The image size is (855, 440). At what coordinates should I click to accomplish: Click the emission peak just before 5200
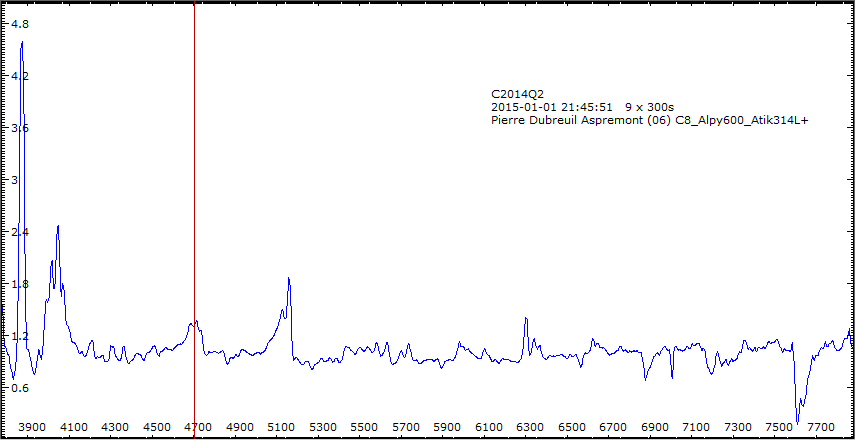[289, 280]
